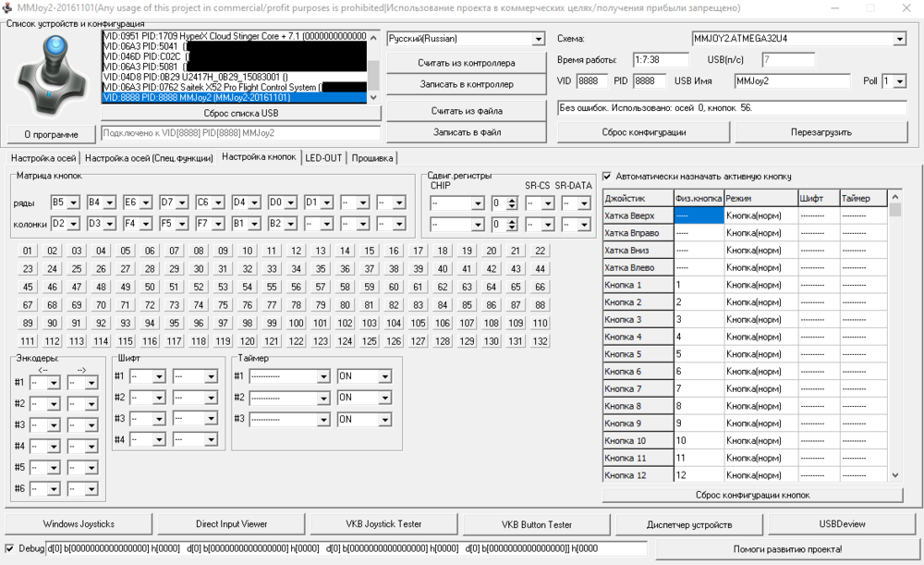
Task: Switch to Настройка осей tab
Action: pyautogui.click(x=42, y=157)
